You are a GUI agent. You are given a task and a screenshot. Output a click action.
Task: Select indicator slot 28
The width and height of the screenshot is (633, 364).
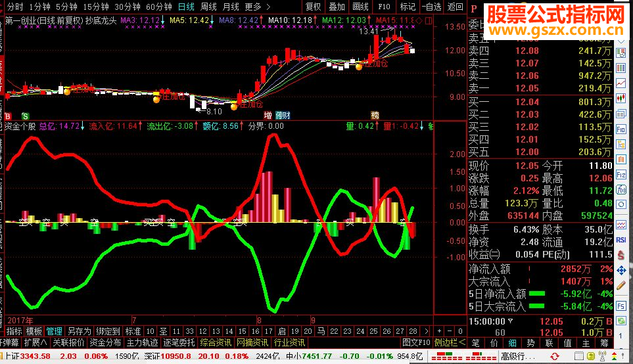[x=413, y=331]
